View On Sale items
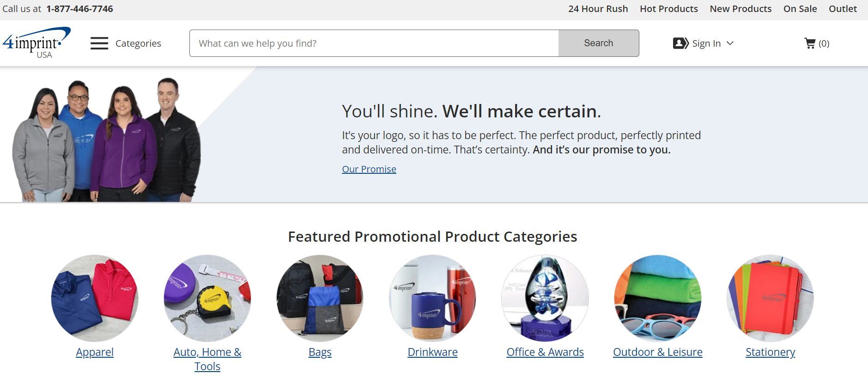The height and width of the screenshot is (385, 868). (800, 9)
